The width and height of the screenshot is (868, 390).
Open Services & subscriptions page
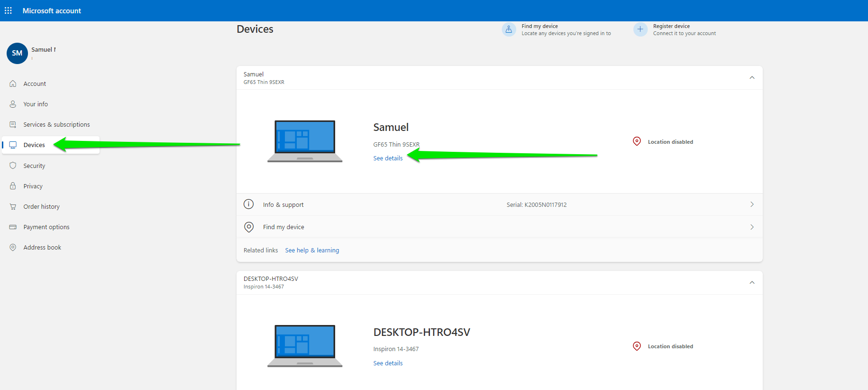pos(56,124)
